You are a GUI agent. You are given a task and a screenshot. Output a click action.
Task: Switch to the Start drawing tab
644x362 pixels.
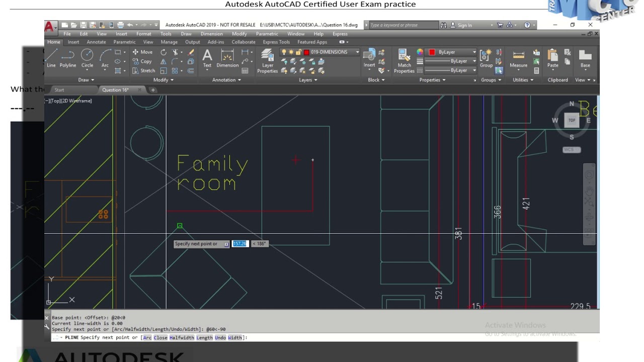coord(59,90)
